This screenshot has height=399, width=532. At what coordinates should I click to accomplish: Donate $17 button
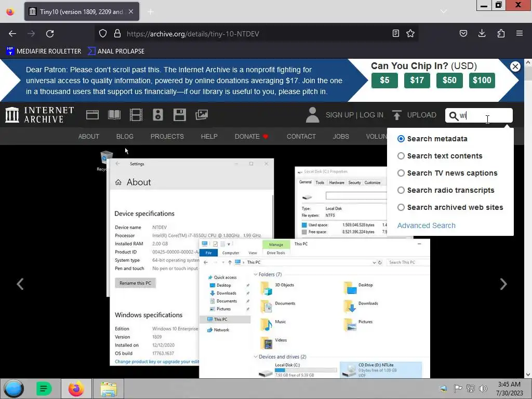(417, 81)
